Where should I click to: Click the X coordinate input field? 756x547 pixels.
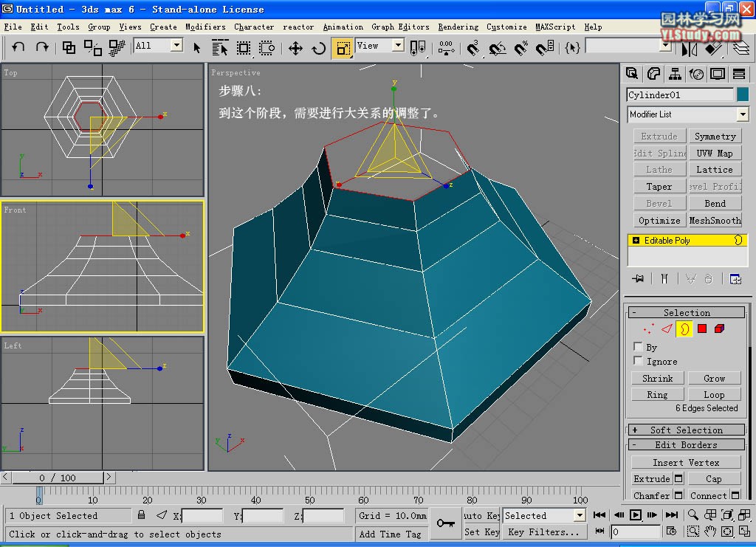click(x=202, y=516)
